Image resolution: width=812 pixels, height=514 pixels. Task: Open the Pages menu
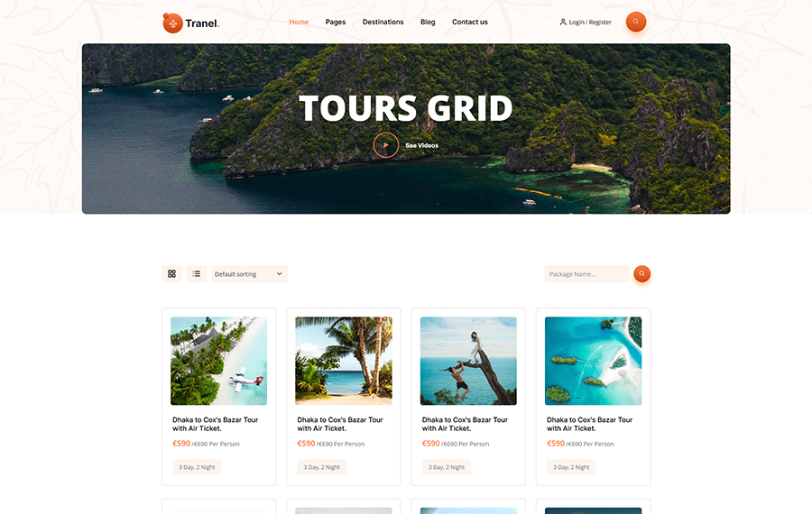(x=335, y=22)
